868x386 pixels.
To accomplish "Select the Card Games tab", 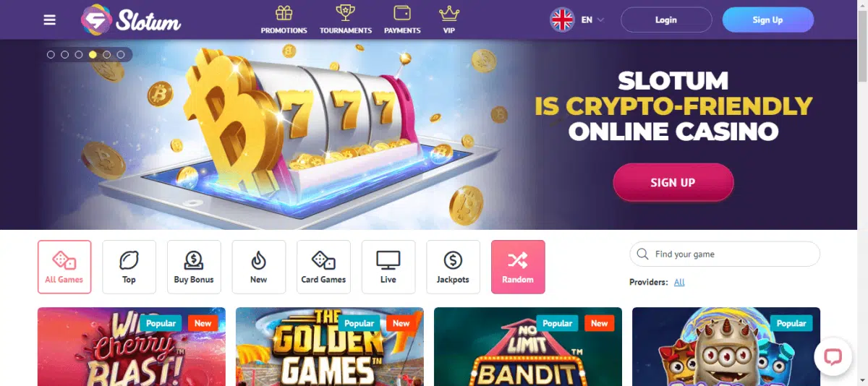I will coord(323,267).
